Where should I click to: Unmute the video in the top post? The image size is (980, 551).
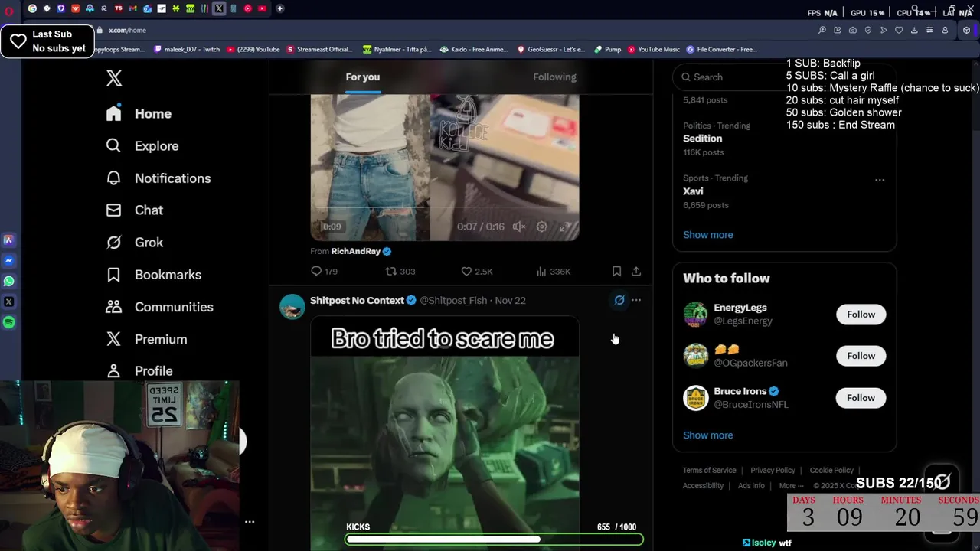point(519,227)
